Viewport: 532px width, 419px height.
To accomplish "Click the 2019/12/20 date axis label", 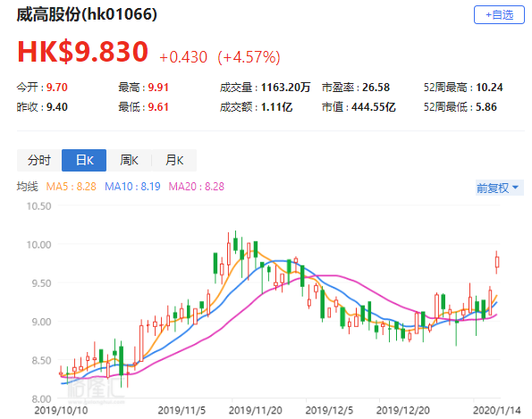I will pos(402,411).
